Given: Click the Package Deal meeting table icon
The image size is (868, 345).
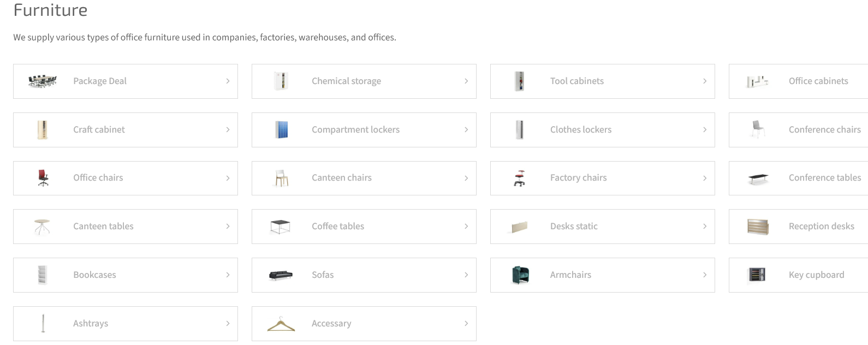Looking at the screenshot, I should [x=43, y=81].
